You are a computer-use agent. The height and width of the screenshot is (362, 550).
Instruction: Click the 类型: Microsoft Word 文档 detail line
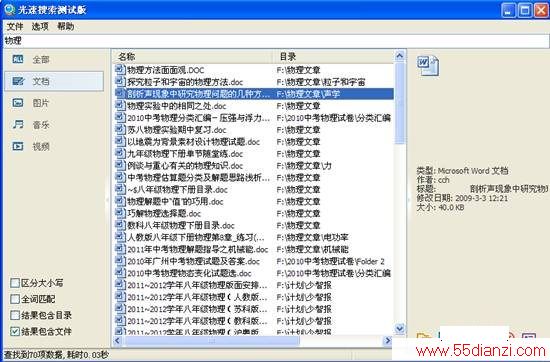(462, 171)
